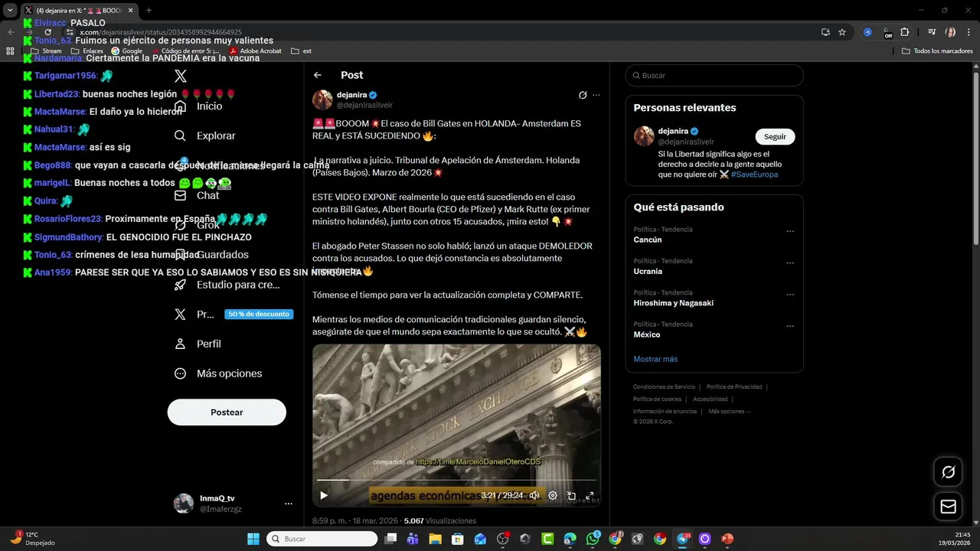Open the floating messages envelope button
980x551 pixels.
[948, 507]
